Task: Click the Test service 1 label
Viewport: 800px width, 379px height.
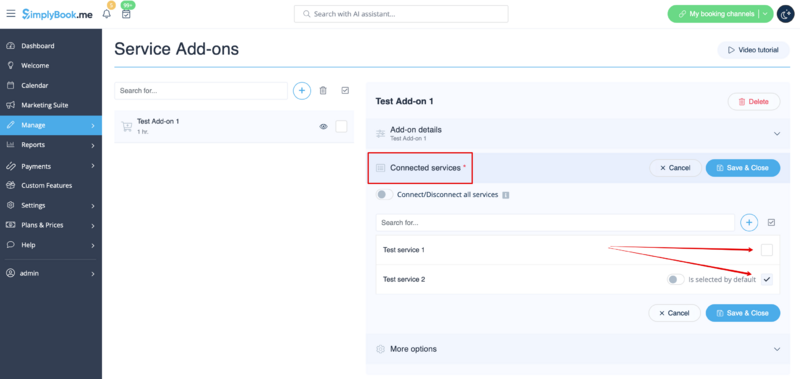Action: [x=404, y=250]
